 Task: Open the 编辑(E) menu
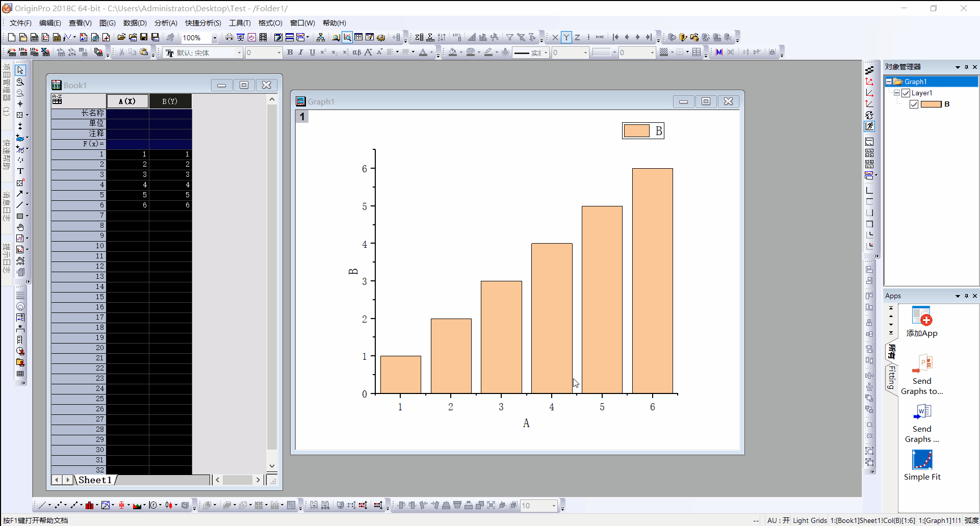pos(50,23)
